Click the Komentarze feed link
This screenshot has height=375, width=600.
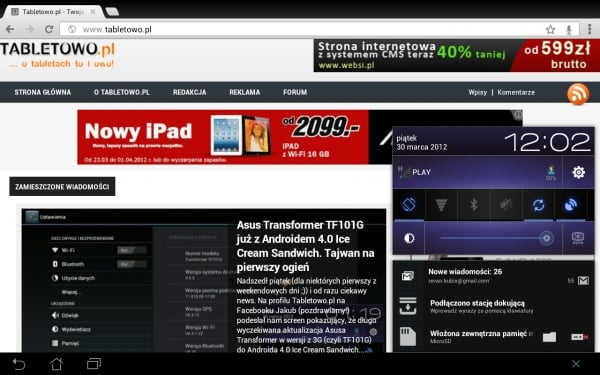pyautogui.click(x=516, y=92)
